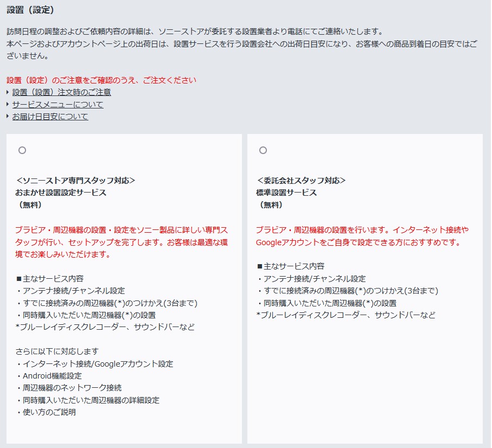Click the おまかせ設置設定サービス title
The width and height of the screenshot is (492, 448).
pos(61,193)
